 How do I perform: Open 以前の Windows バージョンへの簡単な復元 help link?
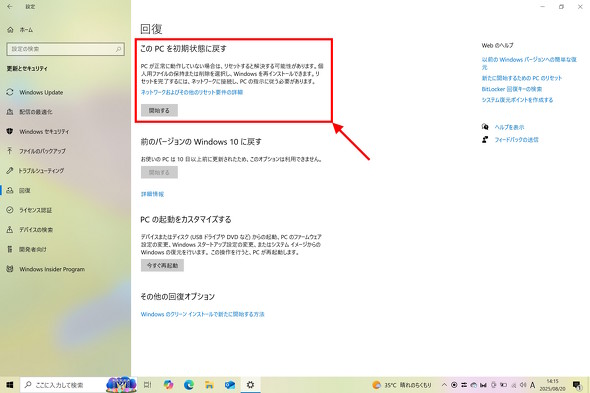(529, 63)
